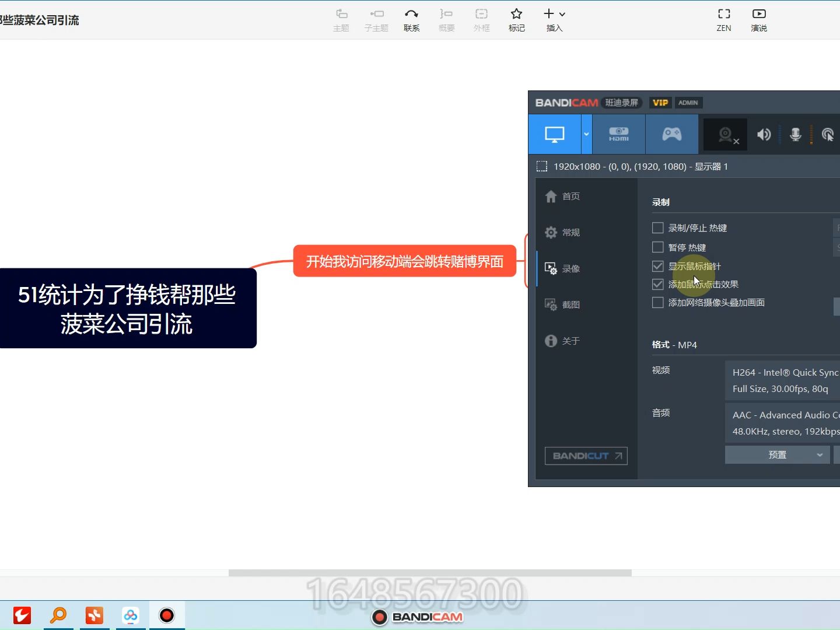Click the 1920x1080 display area text

(640, 166)
